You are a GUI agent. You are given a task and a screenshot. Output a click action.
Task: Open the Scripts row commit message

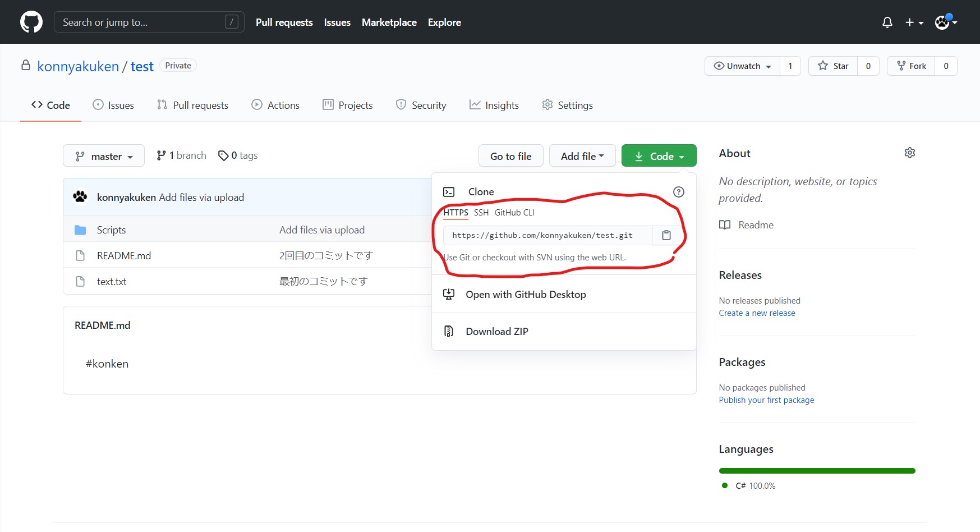pos(322,230)
